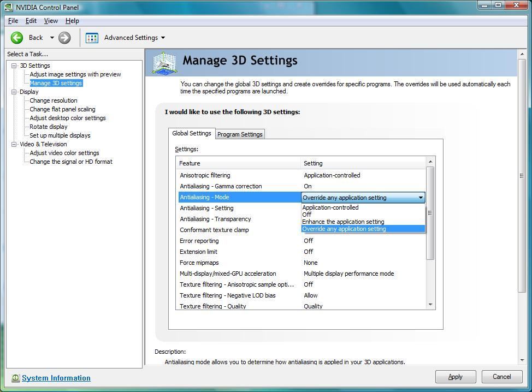This screenshot has height=392, width=532.
Task: Click the main page scroll up arrow
Action: [x=522, y=54]
